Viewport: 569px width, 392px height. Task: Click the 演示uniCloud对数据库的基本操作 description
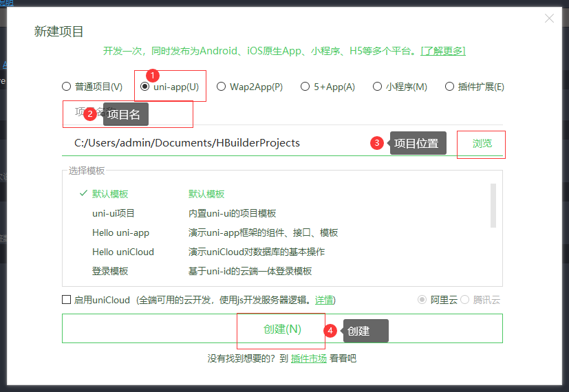pyautogui.click(x=257, y=252)
